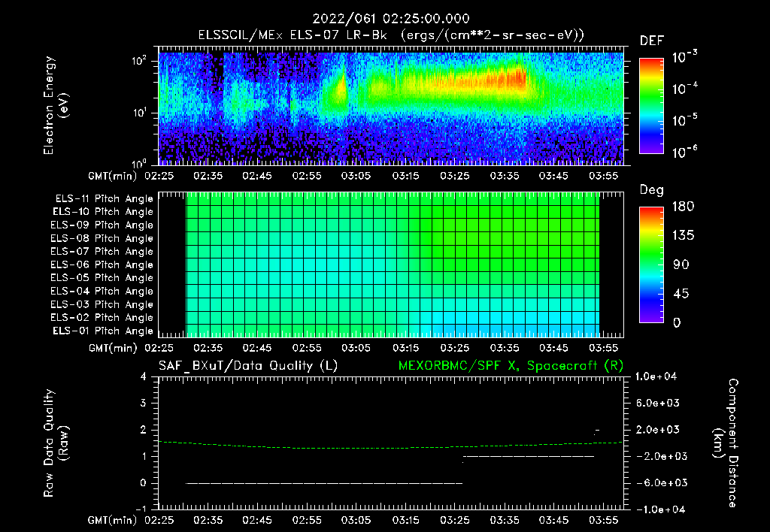Screen dimensions: 770x532
Task: Click the '1.0e+04' right axis value
Action: point(656,377)
